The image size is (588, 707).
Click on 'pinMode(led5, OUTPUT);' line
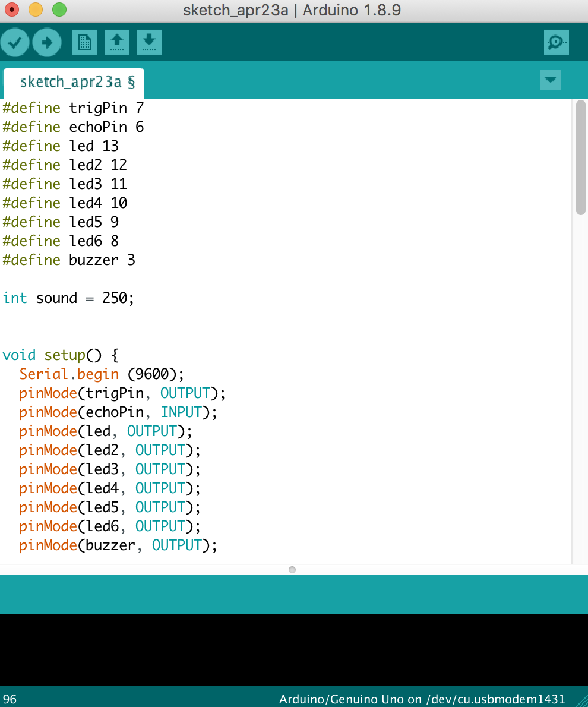pos(109,507)
